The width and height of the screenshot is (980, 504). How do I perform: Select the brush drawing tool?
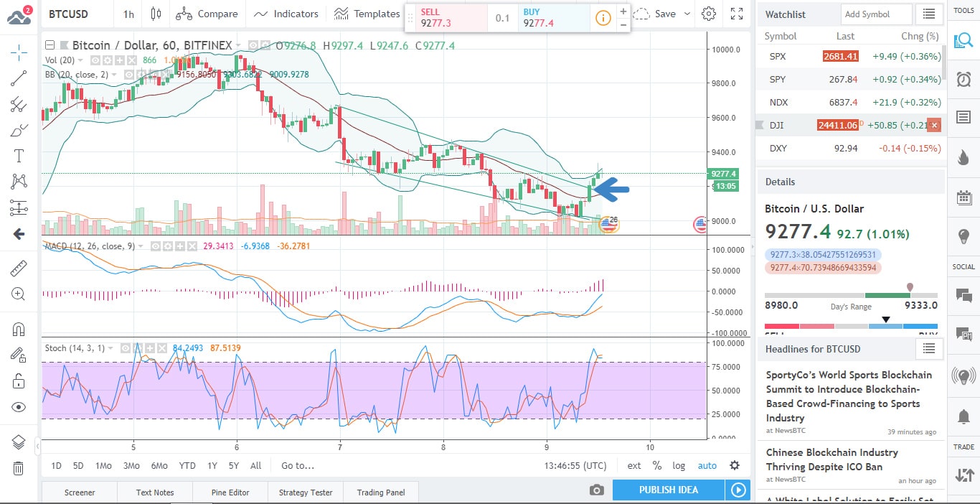click(x=19, y=130)
